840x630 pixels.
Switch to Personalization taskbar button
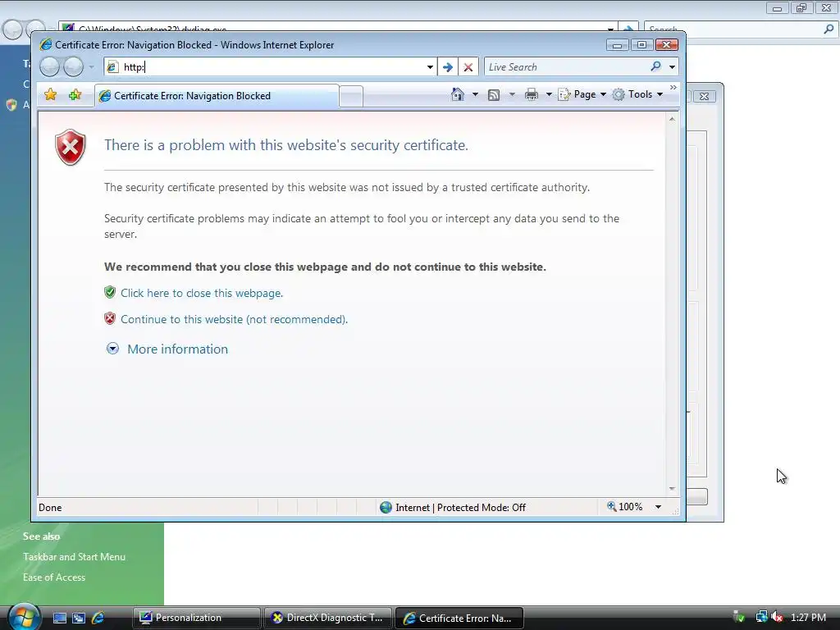(x=197, y=619)
